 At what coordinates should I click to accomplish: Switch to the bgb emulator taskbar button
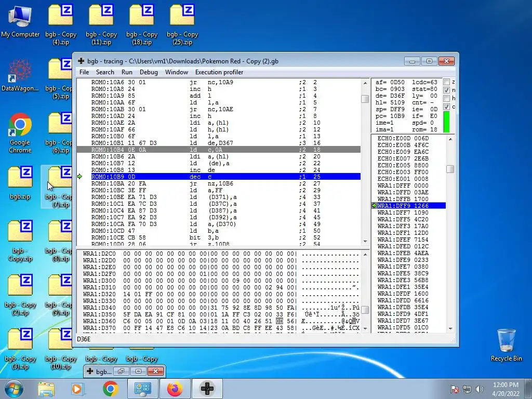[207, 389]
